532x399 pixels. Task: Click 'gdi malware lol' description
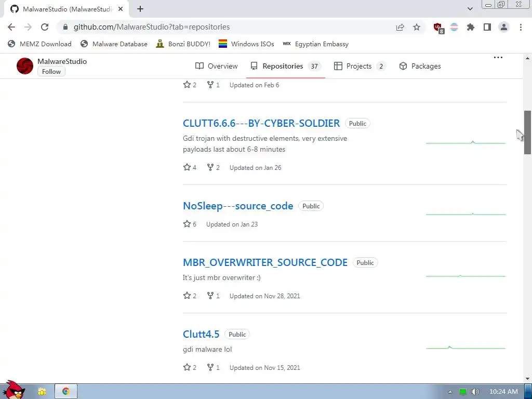tap(207, 349)
